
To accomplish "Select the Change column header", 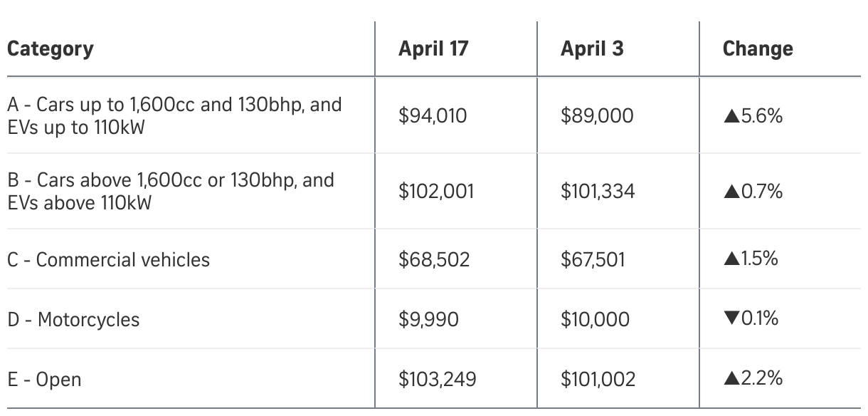I will pos(758,48).
